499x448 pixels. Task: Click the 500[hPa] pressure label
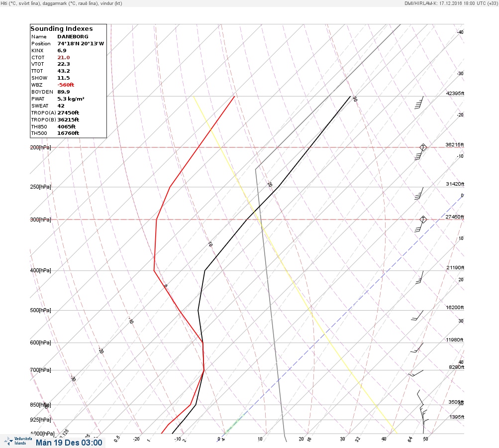click(40, 310)
